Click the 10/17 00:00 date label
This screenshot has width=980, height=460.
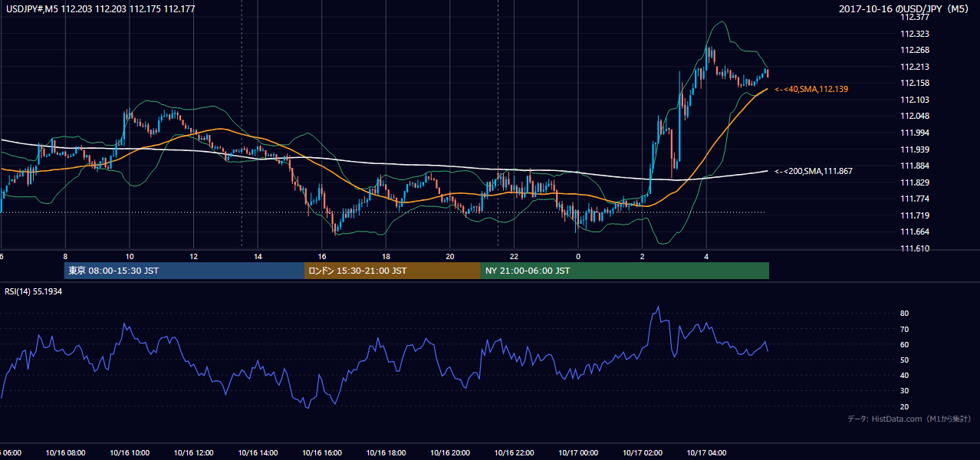(x=578, y=453)
